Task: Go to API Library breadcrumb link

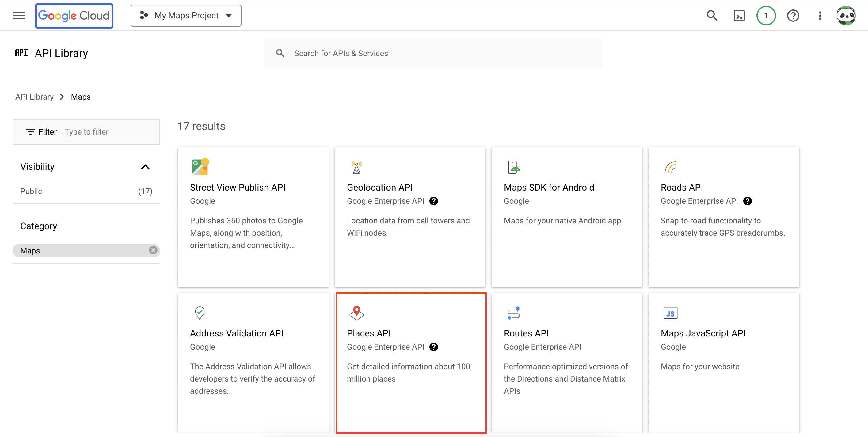Action: [x=34, y=97]
